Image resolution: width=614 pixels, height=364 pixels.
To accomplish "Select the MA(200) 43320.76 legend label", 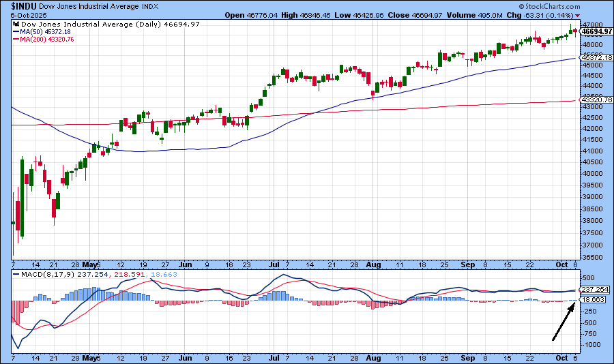I will (x=47, y=39).
